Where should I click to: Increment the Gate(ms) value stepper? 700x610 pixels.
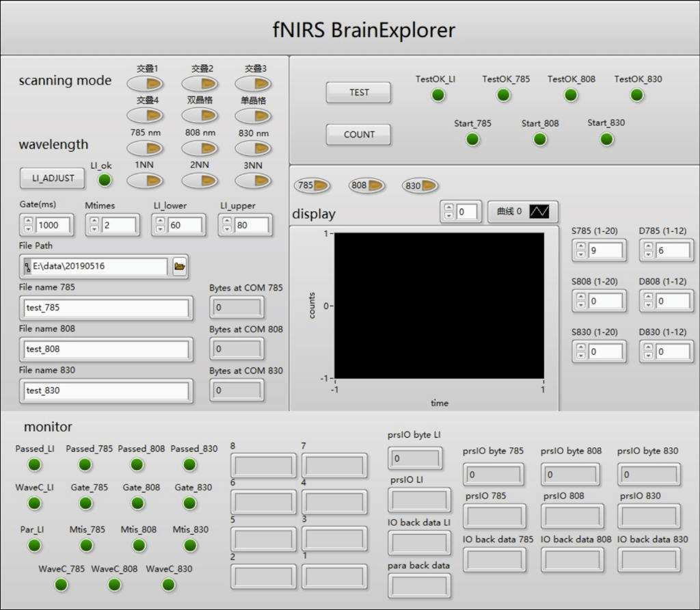29,221
